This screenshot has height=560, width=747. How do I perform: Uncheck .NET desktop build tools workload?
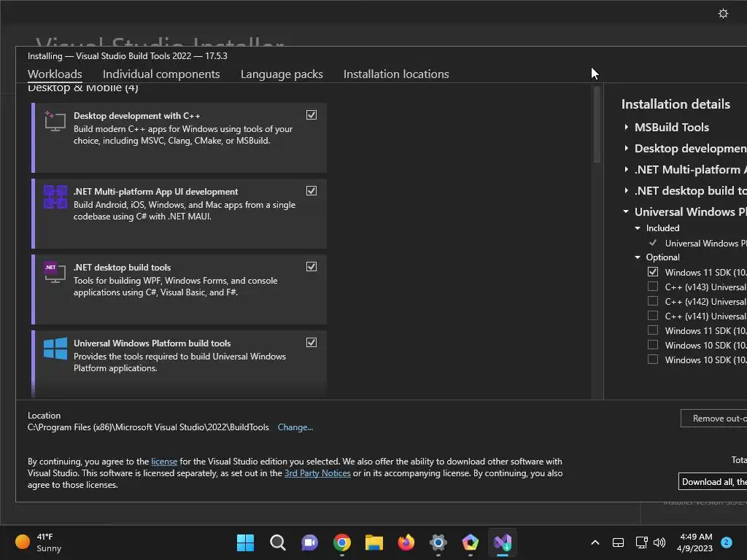pos(311,266)
